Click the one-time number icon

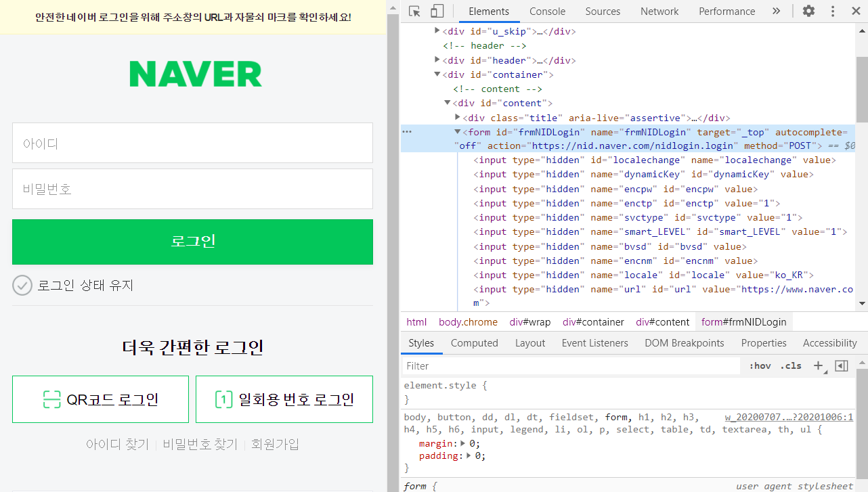click(x=223, y=399)
